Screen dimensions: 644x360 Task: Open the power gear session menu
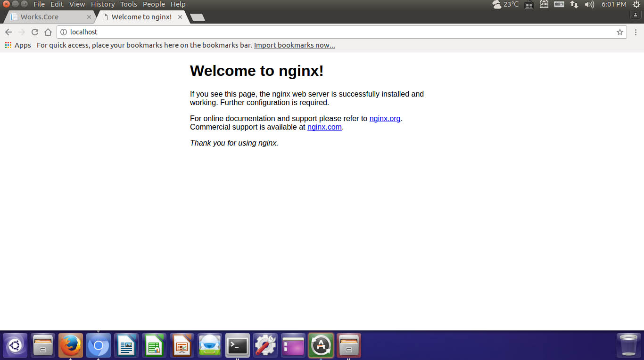click(636, 4)
